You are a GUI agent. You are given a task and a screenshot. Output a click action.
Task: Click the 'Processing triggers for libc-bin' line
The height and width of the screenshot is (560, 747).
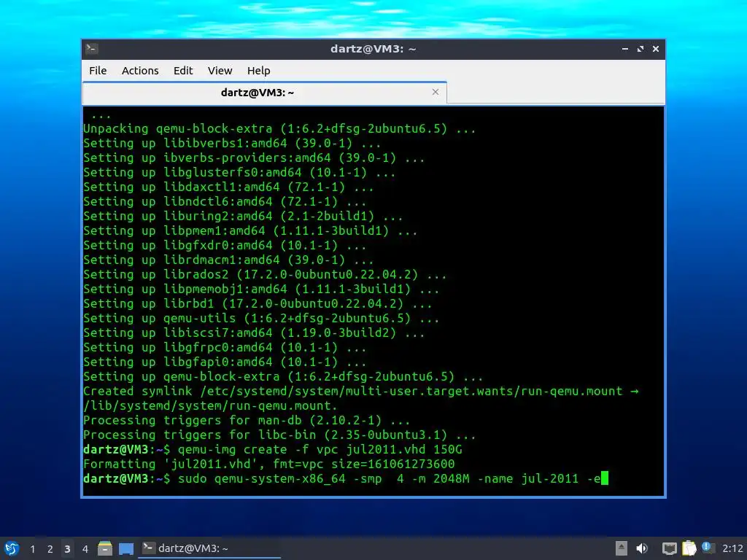pyautogui.click(x=279, y=435)
